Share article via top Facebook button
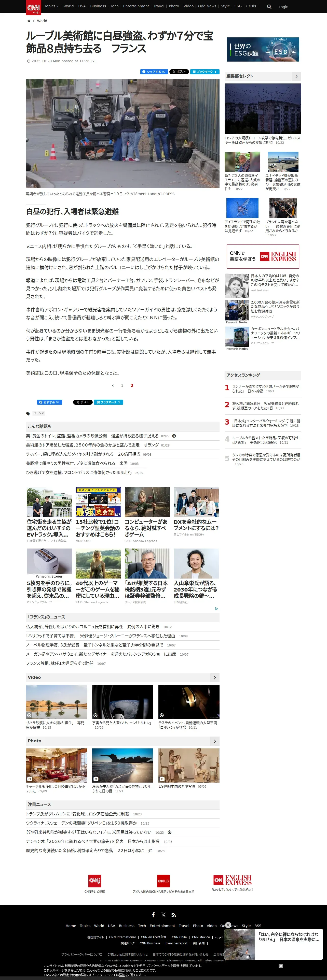This screenshot has height=980, width=327. tap(154, 71)
